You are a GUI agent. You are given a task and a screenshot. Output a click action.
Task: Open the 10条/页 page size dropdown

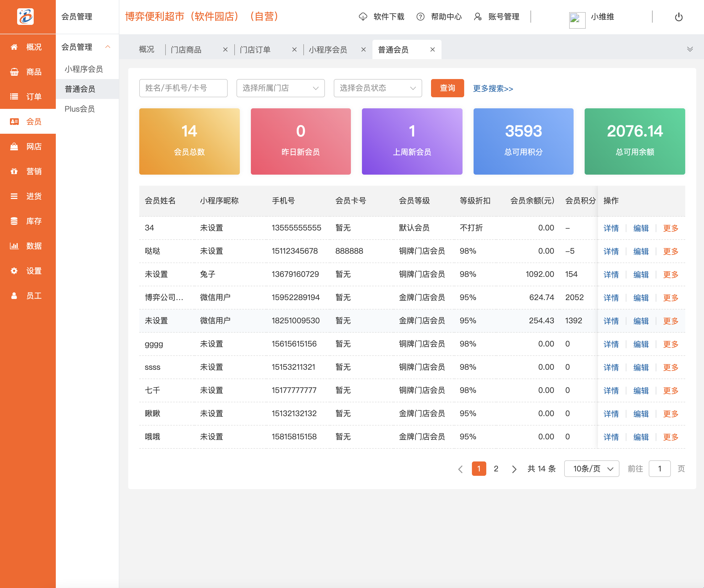(591, 469)
